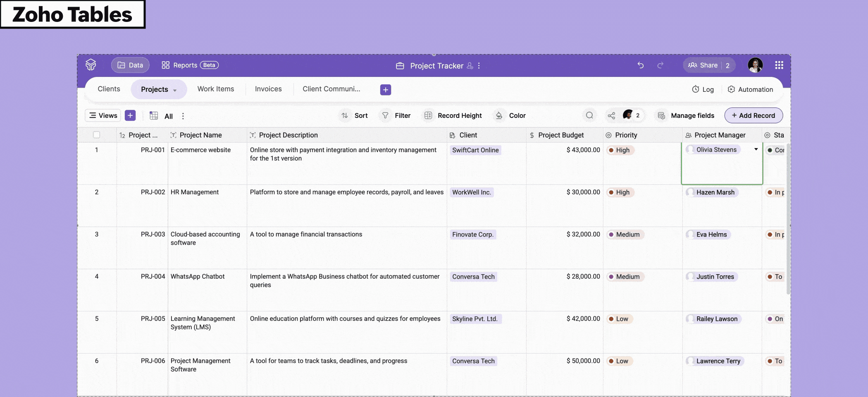868x397 pixels.
Task: Click the Manage fields icon
Action: (661, 115)
